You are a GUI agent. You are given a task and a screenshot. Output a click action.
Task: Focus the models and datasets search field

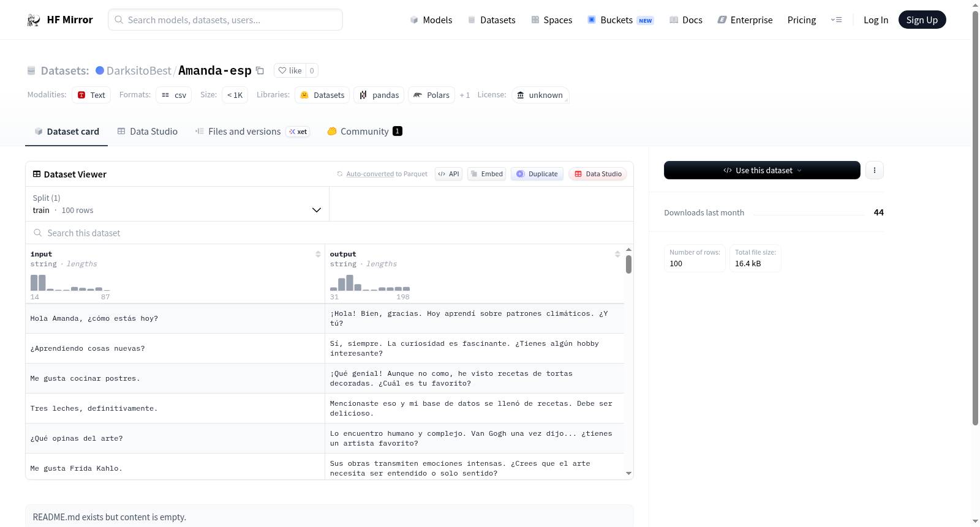225,20
